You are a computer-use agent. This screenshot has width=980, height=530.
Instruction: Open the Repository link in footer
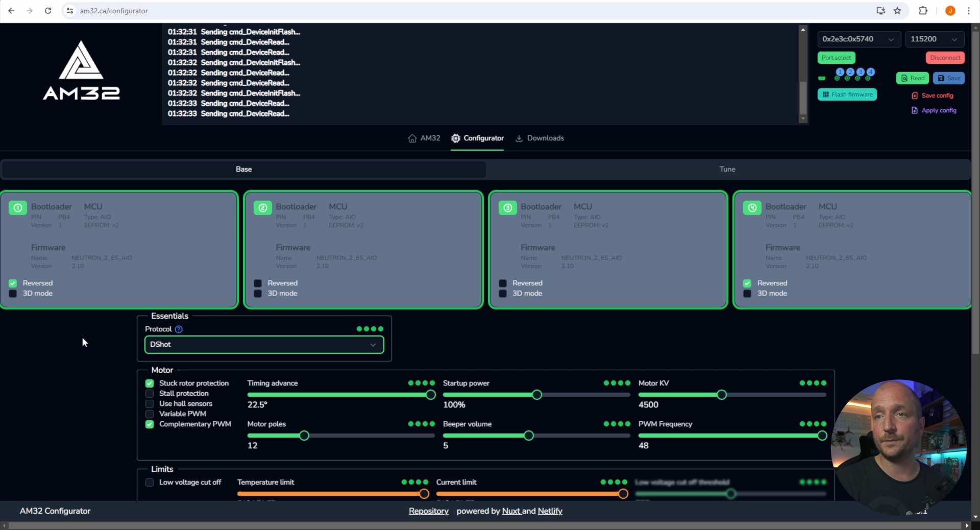click(428, 511)
